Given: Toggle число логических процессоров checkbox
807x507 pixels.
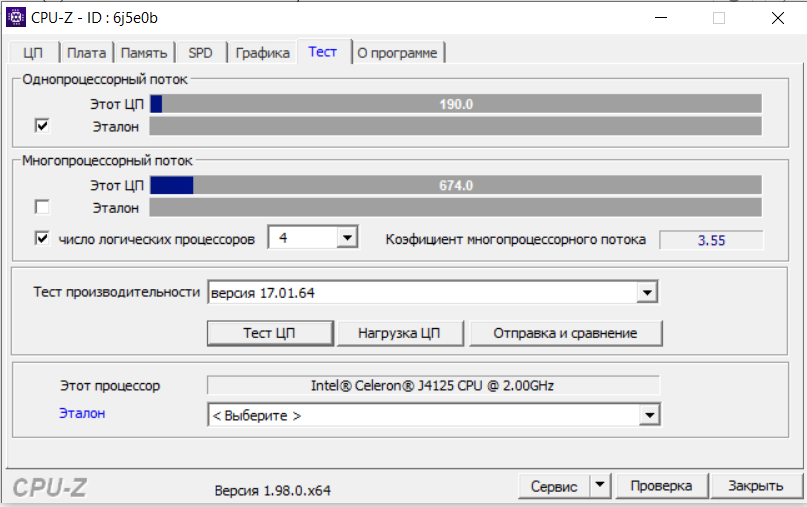Looking at the screenshot, I should (42, 238).
